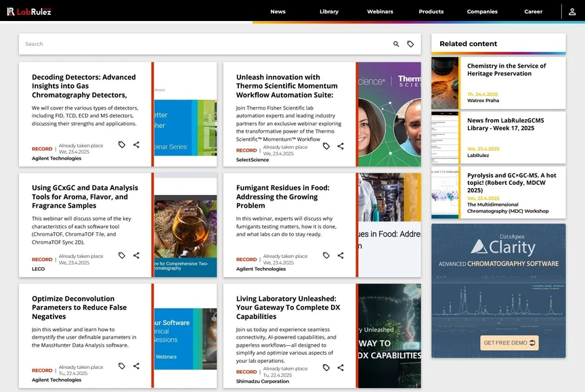
Task: Open News from LabRulezGCMS Library Week 17
Action: coord(506,124)
